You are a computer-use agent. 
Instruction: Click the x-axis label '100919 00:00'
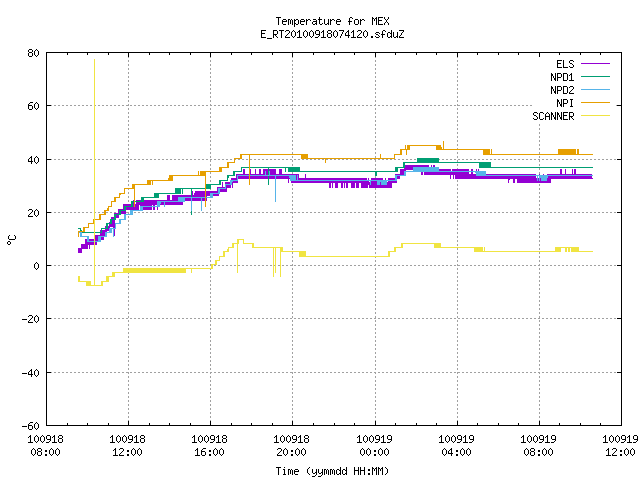click(x=374, y=446)
